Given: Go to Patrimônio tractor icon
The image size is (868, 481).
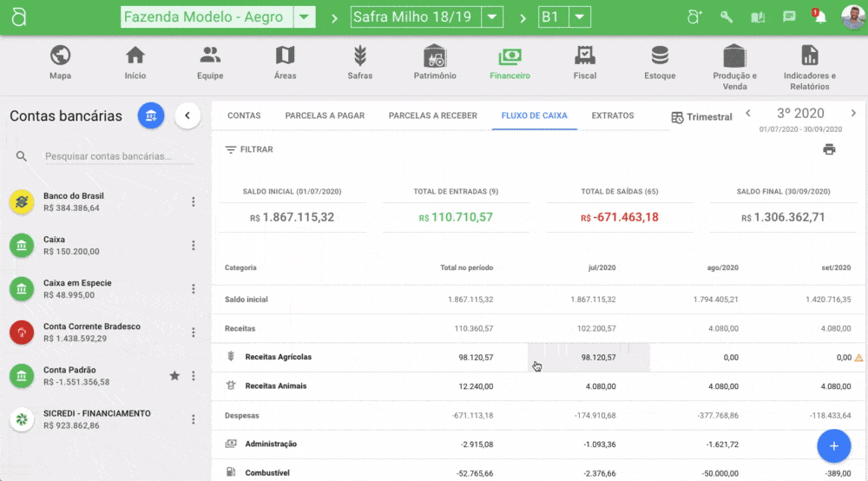Looking at the screenshot, I should point(435,56).
